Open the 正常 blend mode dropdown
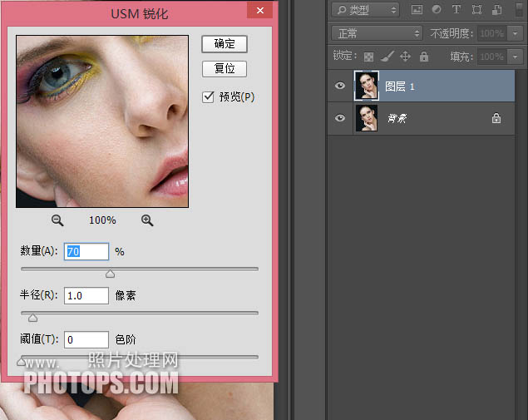This screenshot has height=420, width=528. click(377, 33)
